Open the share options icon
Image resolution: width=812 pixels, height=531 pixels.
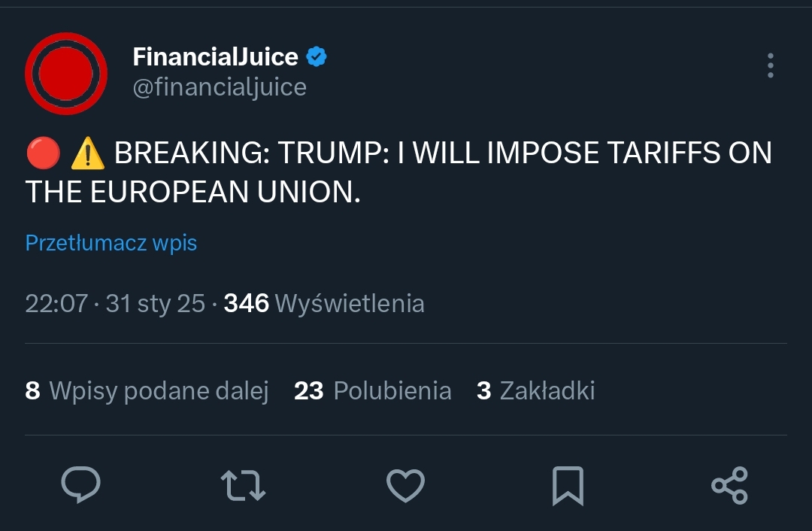coord(729,485)
